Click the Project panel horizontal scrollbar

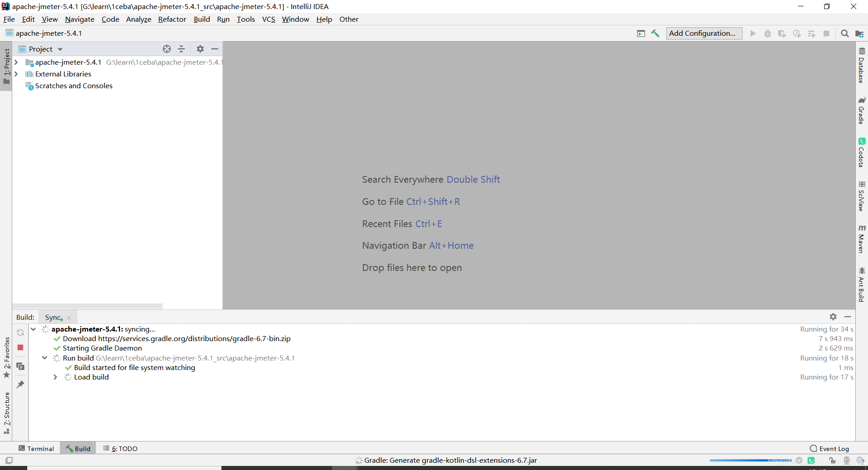point(87,306)
